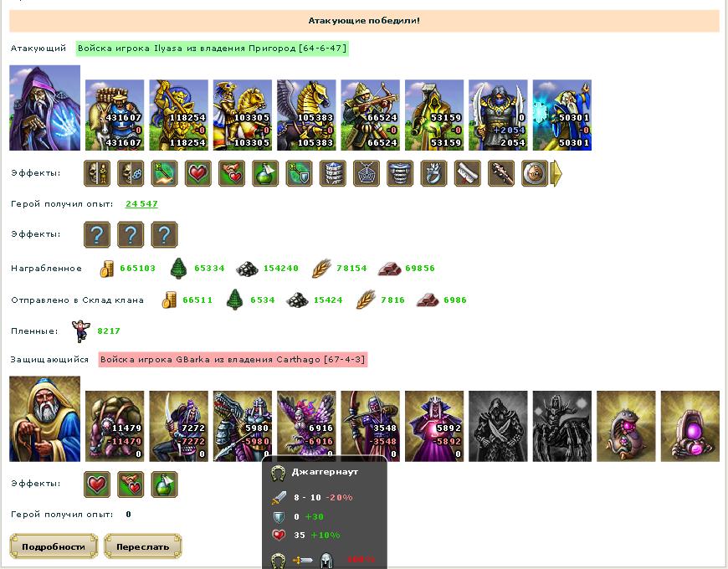Click the defender troop with 11479 losses
The width and height of the screenshot is (728, 569).
pyautogui.click(x=115, y=426)
